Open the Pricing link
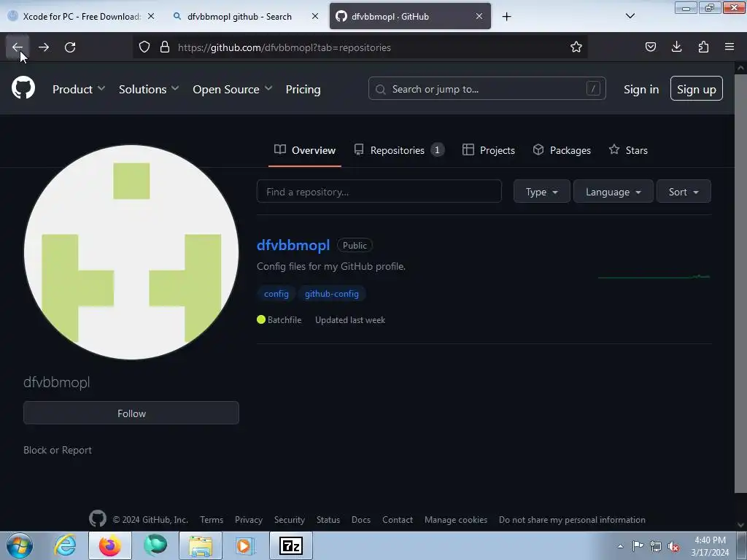Screen dimensions: 747x560 coord(303,89)
